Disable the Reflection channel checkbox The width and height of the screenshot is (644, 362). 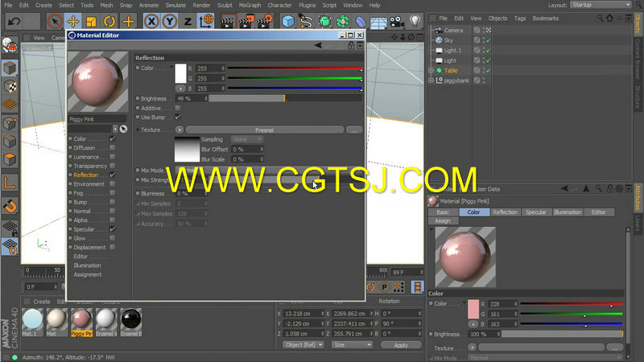coord(113,175)
